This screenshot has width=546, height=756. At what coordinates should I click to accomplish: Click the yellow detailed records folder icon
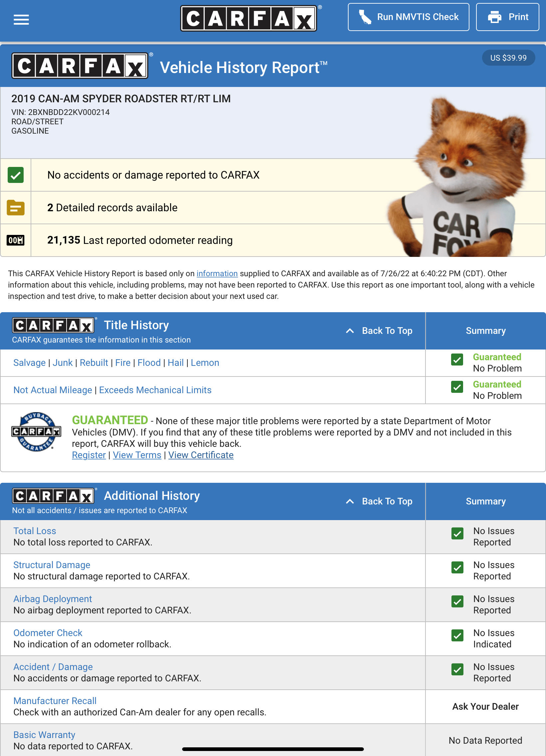click(x=15, y=208)
